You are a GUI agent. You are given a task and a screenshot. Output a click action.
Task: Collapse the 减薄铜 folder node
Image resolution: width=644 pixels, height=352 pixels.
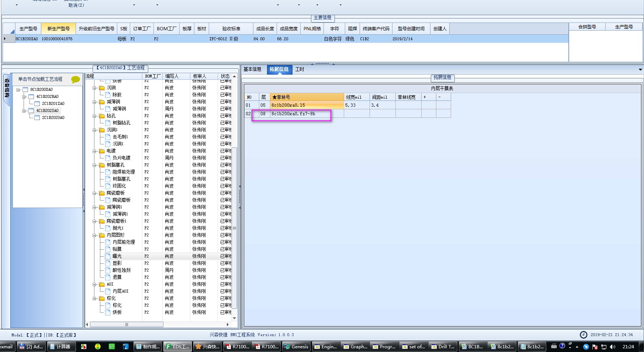click(94, 102)
